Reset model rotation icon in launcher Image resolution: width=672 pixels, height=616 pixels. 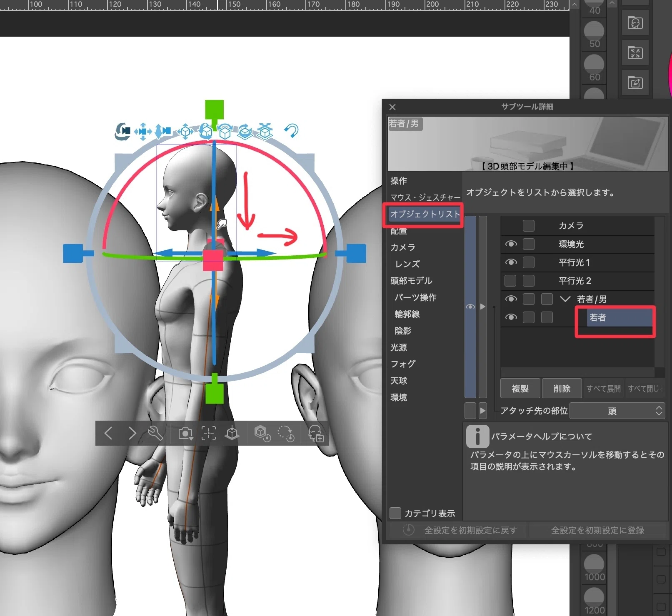tap(286, 434)
